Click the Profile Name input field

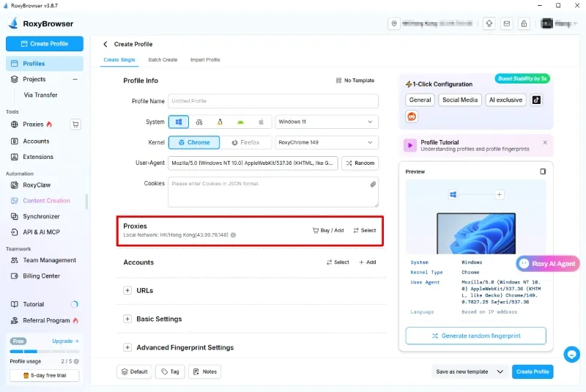coord(272,101)
